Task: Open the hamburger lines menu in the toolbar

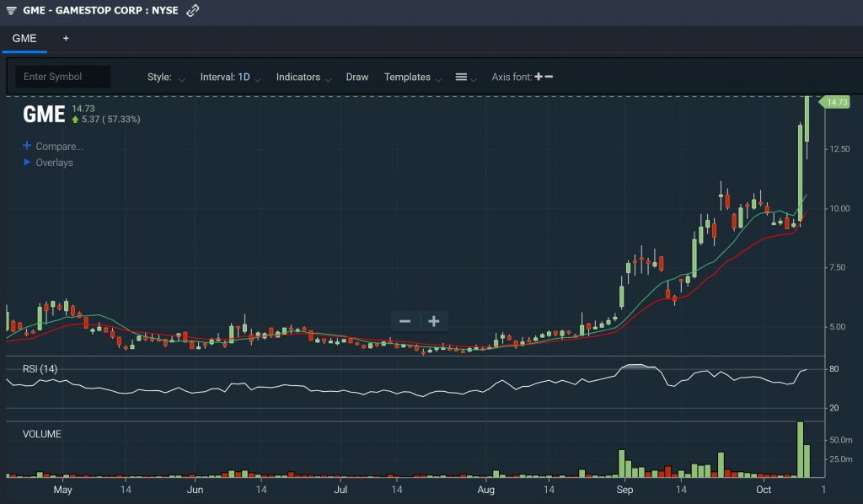Action: pos(461,77)
